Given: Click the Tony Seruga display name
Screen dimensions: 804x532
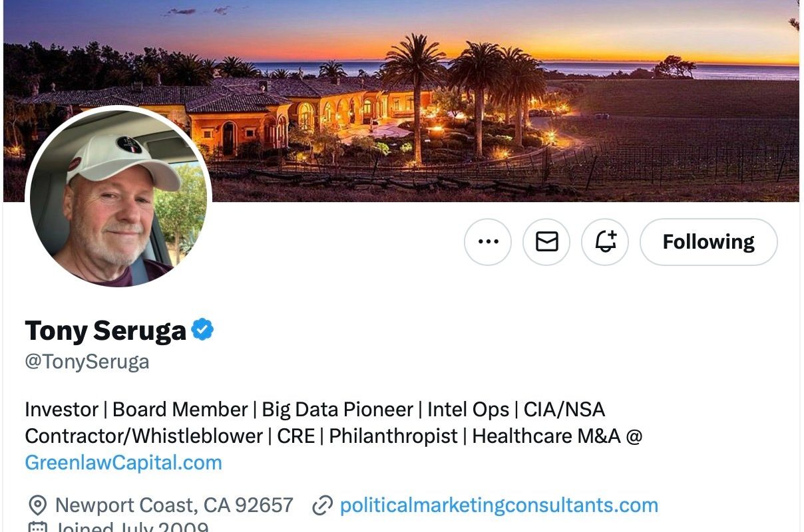Looking at the screenshot, I should click(105, 331).
